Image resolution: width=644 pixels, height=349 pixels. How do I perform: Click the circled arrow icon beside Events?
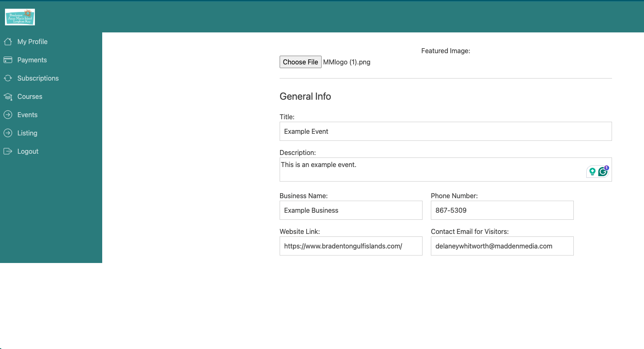(8, 115)
